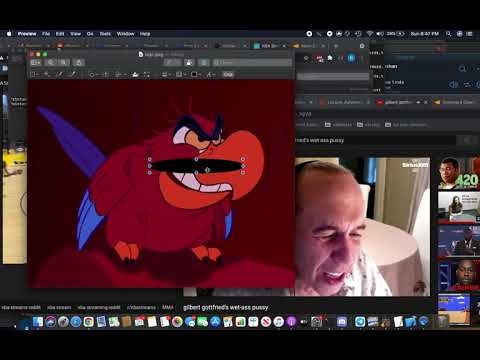The height and width of the screenshot is (360, 480).
Task: Open the File menu
Action: [46, 34]
